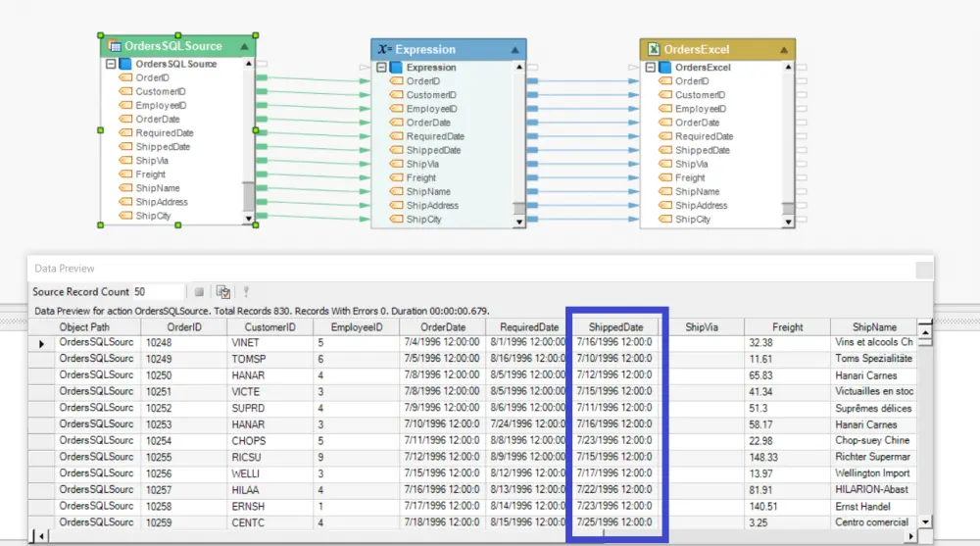Click the scroll up arrow in OrdersSQLSource field list
The width and height of the screenshot is (980, 546).
[x=249, y=63]
